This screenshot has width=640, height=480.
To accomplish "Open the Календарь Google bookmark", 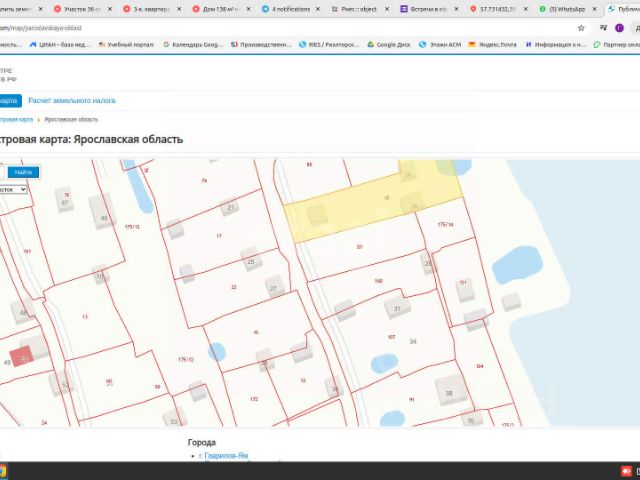I will coord(193,44).
